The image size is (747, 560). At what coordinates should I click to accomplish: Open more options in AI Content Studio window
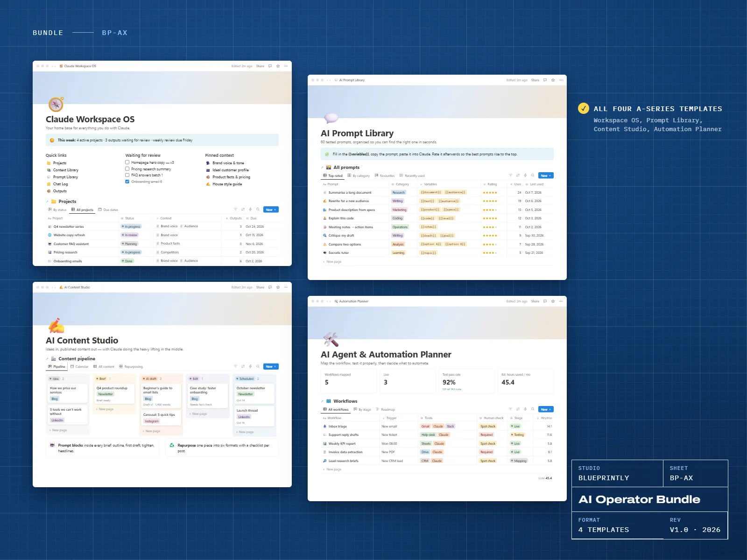(x=286, y=287)
